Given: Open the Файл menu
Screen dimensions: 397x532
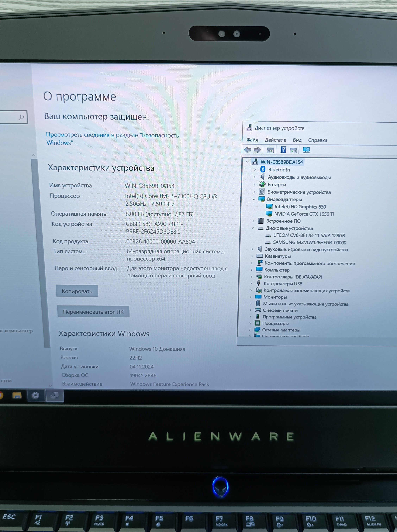Looking at the screenshot, I should 252,140.
